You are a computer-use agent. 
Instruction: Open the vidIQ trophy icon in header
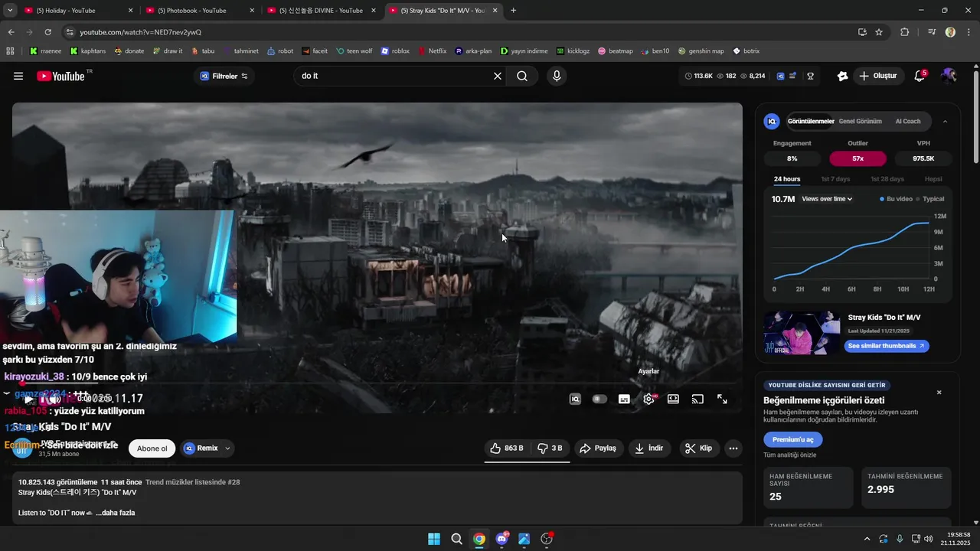[810, 76]
